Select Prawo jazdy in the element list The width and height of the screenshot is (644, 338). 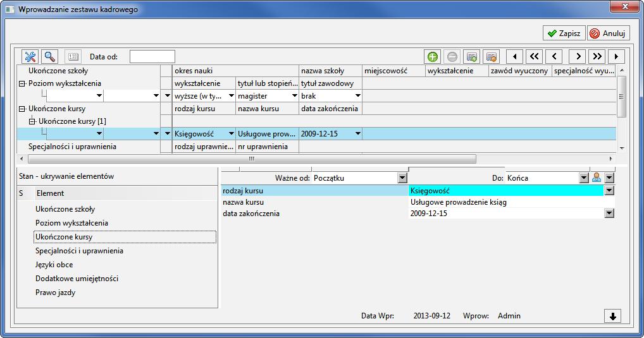pyautogui.click(x=56, y=293)
